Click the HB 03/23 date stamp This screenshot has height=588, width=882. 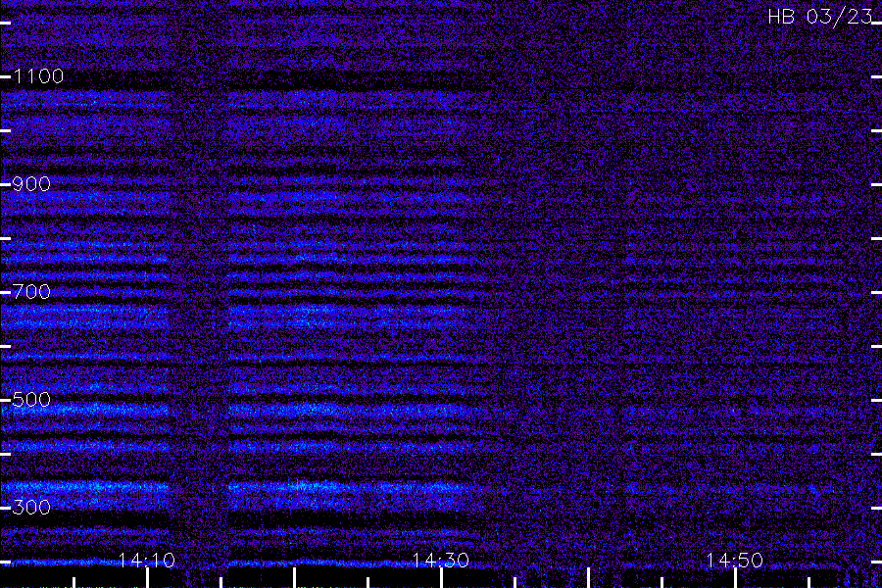pyautogui.click(x=820, y=17)
